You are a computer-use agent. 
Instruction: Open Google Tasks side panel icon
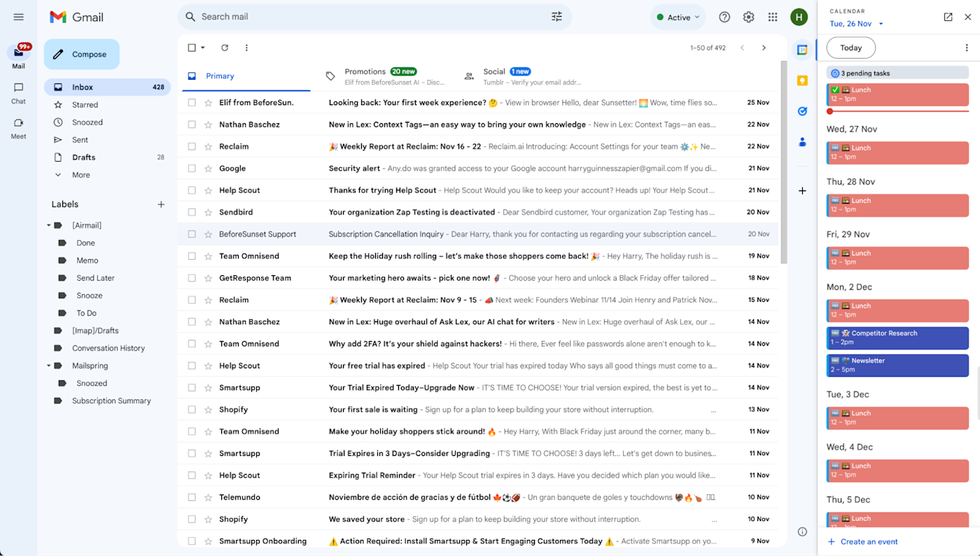(x=802, y=111)
